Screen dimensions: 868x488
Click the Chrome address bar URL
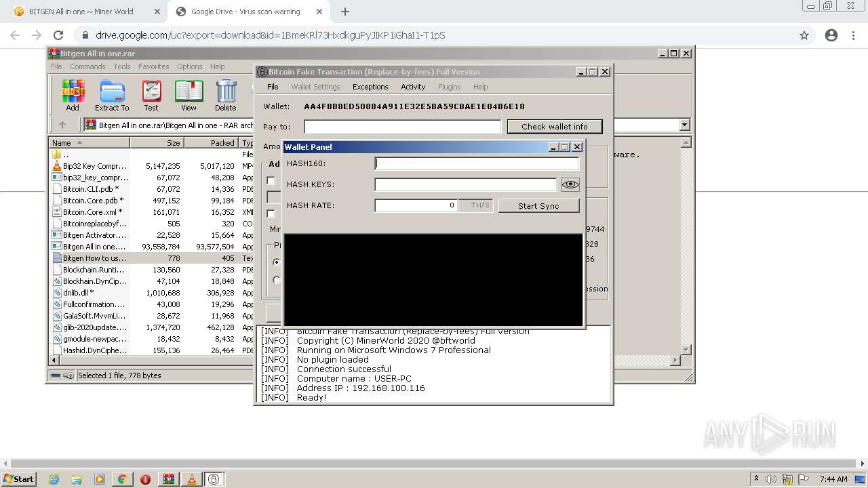(270, 35)
